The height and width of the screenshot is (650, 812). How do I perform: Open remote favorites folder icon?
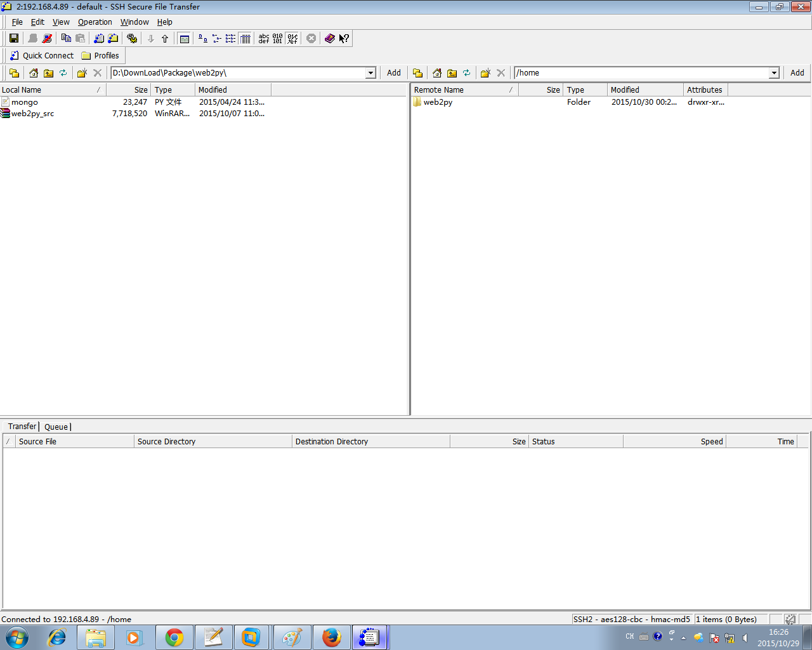pyautogui.click(x=417, y=73)
